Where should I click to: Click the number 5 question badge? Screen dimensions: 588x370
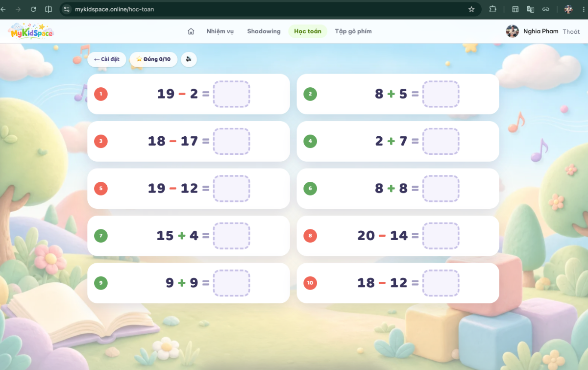(x=101, y=189)
